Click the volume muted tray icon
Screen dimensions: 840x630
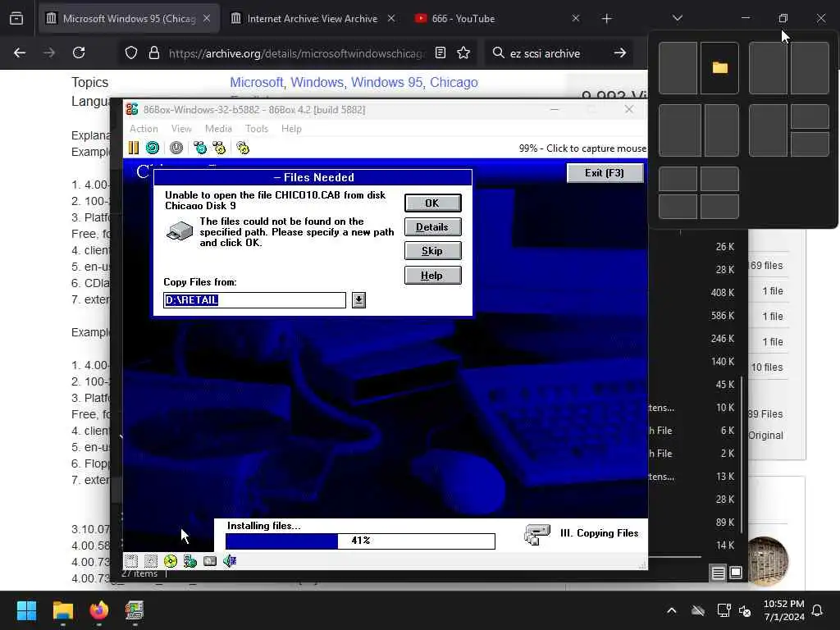point(745,610)
